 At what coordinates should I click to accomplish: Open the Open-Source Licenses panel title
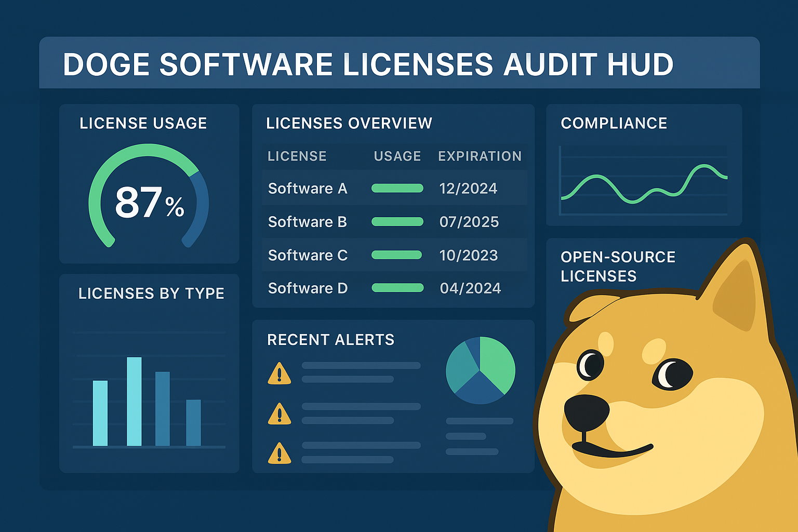618,266
